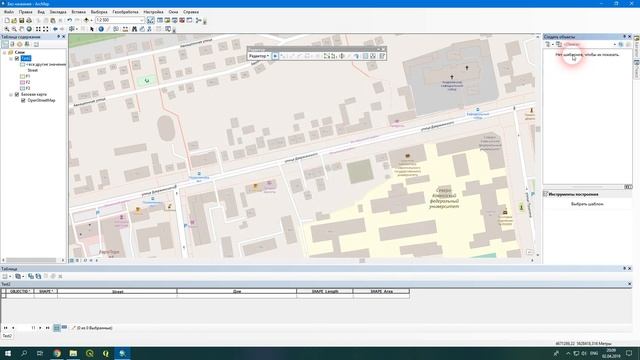Open the Find binoculars tool

134,29
